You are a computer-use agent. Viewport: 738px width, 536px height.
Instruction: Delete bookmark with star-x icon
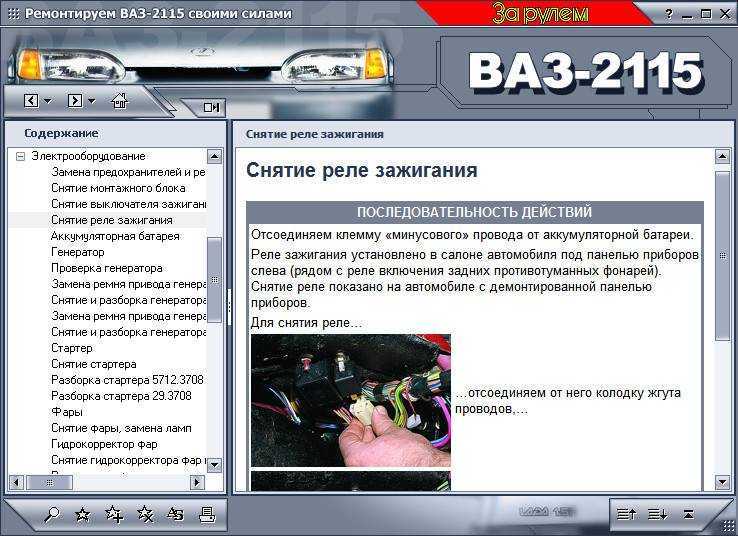pos(145,515)
